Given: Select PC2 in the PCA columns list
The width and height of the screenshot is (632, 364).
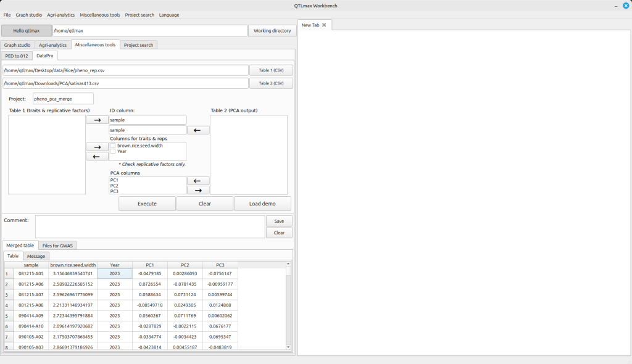Looking at the screenshot, I should coord(115,186).
